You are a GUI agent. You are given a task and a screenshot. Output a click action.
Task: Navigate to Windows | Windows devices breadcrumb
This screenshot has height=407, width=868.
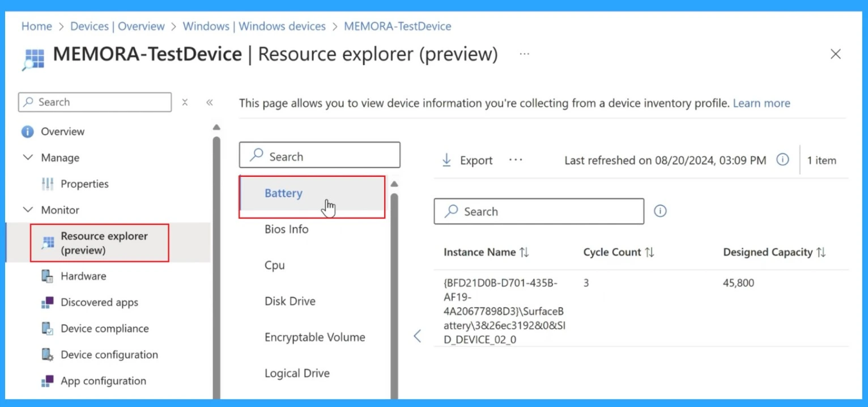(x=254, y=26)
